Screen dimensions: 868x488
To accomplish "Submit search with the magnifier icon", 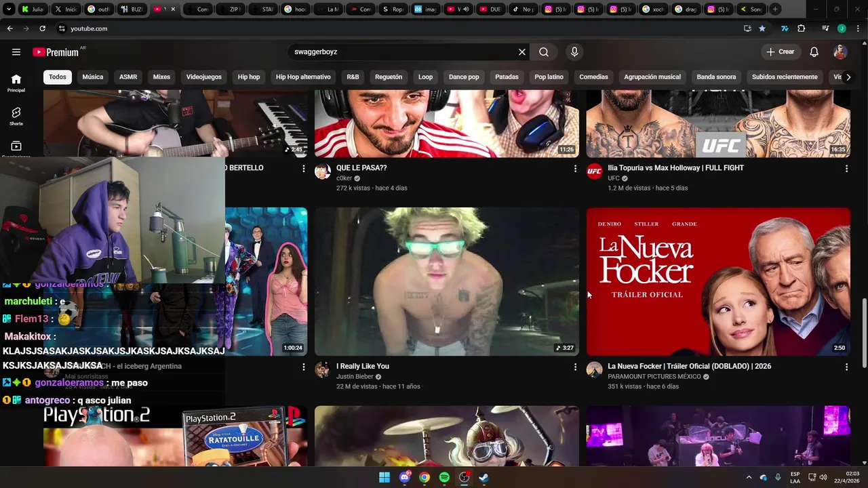I will [544, 52].
